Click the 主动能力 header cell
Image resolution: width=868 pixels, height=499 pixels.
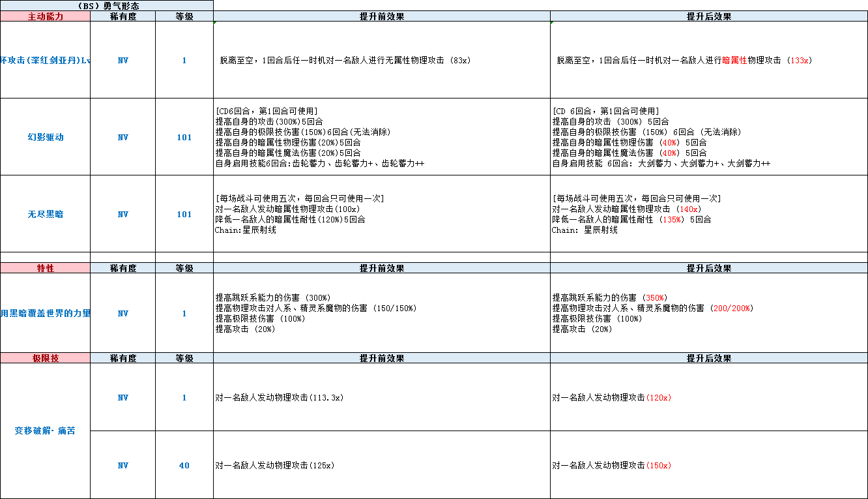click(x=45, y=16)
